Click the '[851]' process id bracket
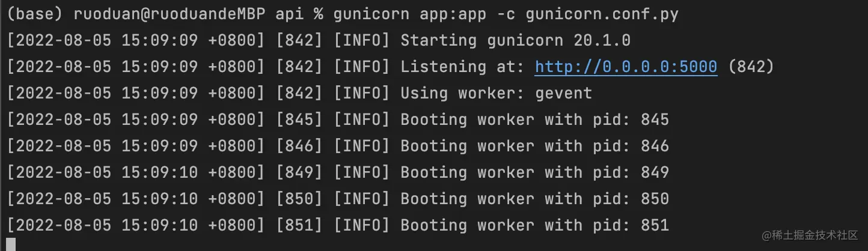This screenshot has height=251, width=868. [299, 225]
